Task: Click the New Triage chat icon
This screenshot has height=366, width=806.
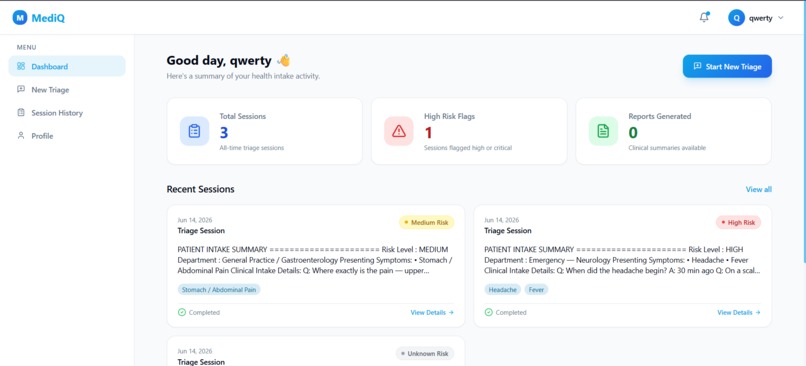Action: coord(21,89)
